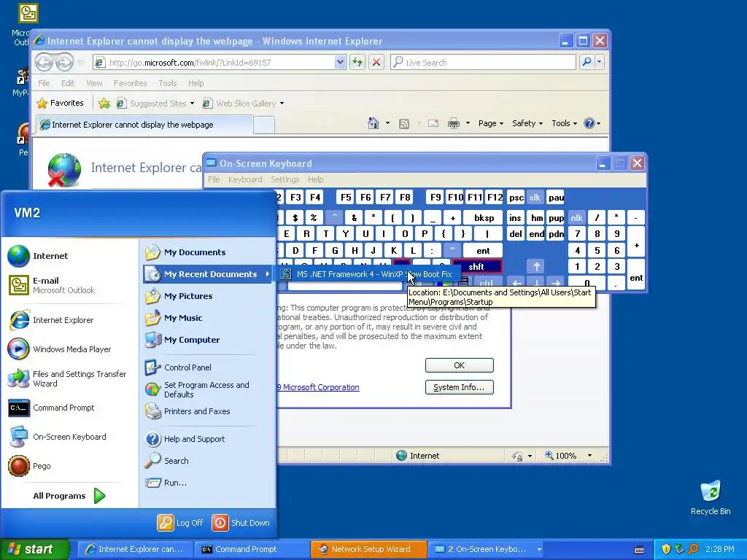The image size is (747, 560).
Task: Open On-Screen Keyboard Settings menu
Action: [x=285, y=179]
